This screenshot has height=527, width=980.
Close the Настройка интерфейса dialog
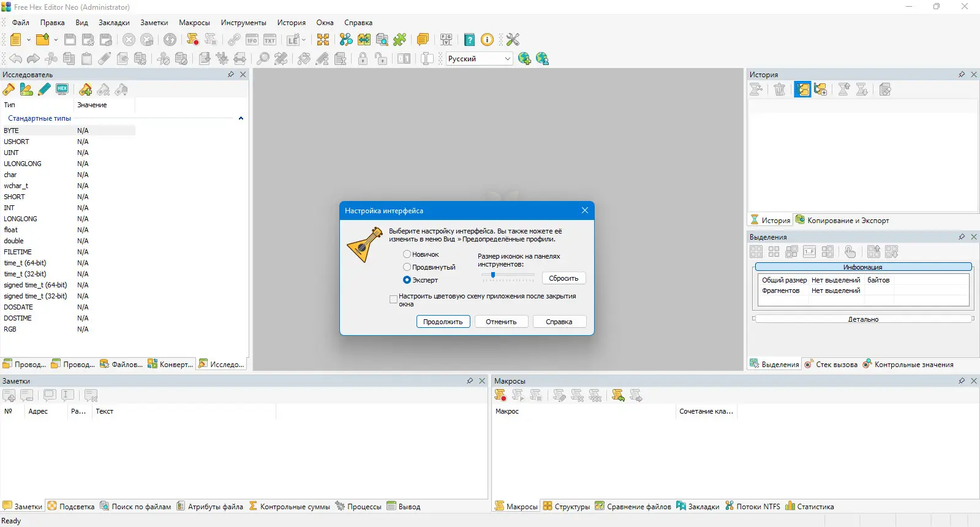(584, 210)
